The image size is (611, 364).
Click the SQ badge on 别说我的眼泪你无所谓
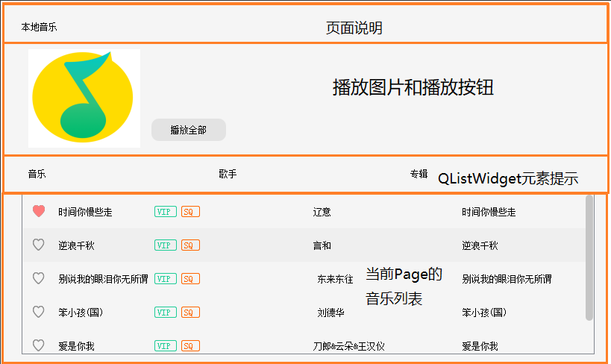pos(190,279)
